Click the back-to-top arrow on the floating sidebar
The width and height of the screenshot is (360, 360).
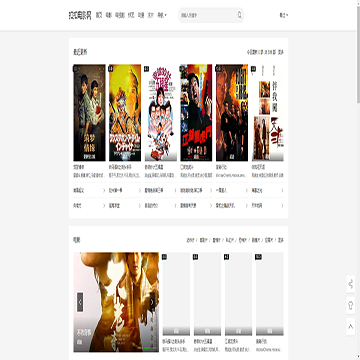(351, 327)
